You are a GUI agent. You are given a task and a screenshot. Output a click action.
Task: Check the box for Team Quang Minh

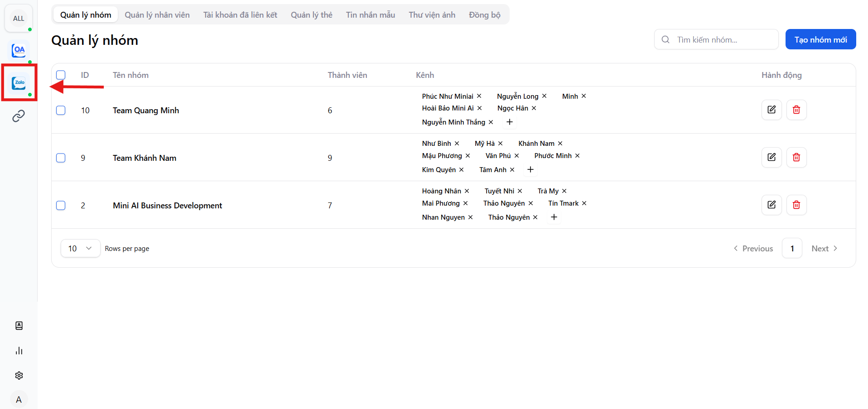[x=61, y=111]
